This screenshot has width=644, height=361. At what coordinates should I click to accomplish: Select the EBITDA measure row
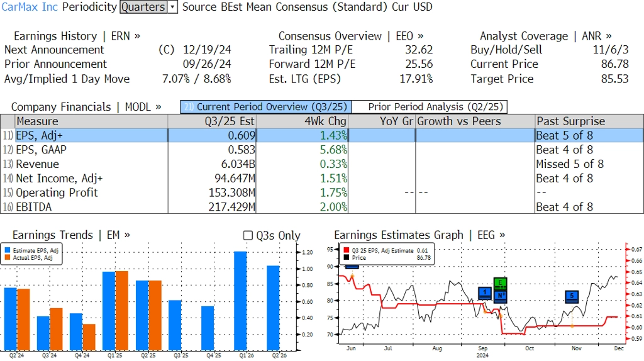pos(322,207)
